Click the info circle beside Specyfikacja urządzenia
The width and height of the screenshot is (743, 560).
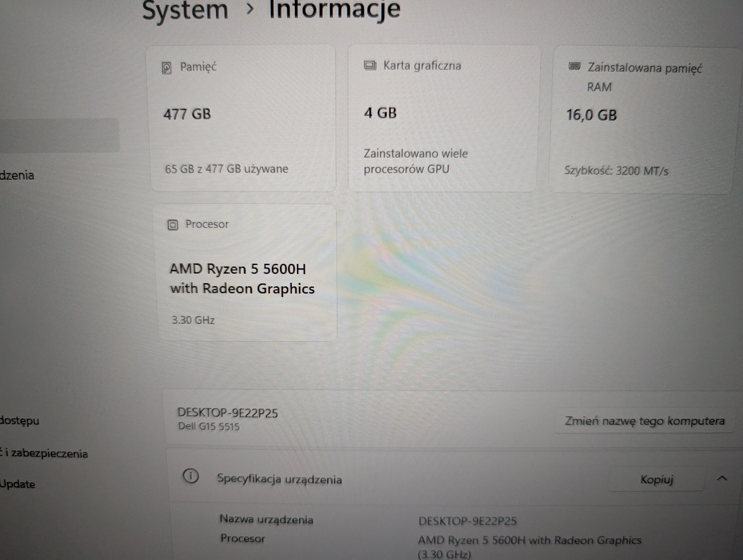pyautogui.click(x=192, y=476)
